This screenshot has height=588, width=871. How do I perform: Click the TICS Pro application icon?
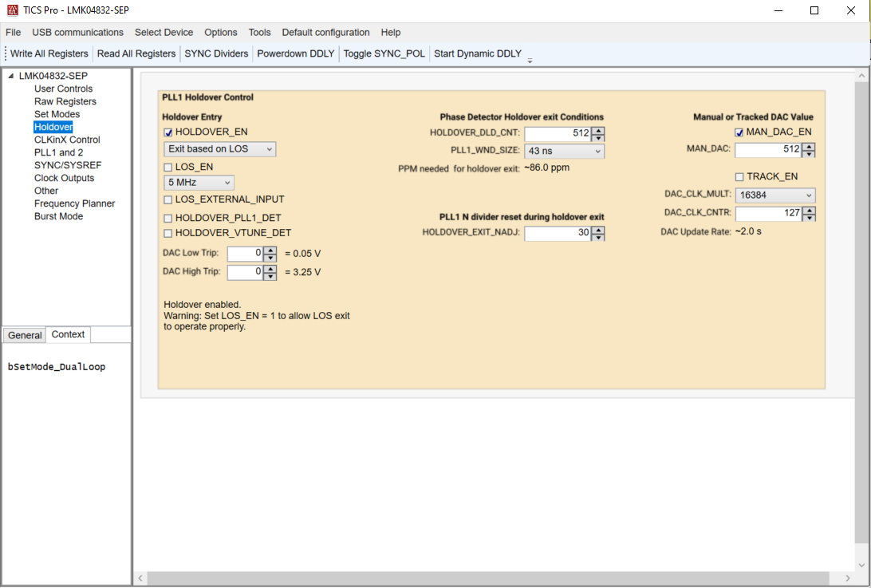click(11, 10)
